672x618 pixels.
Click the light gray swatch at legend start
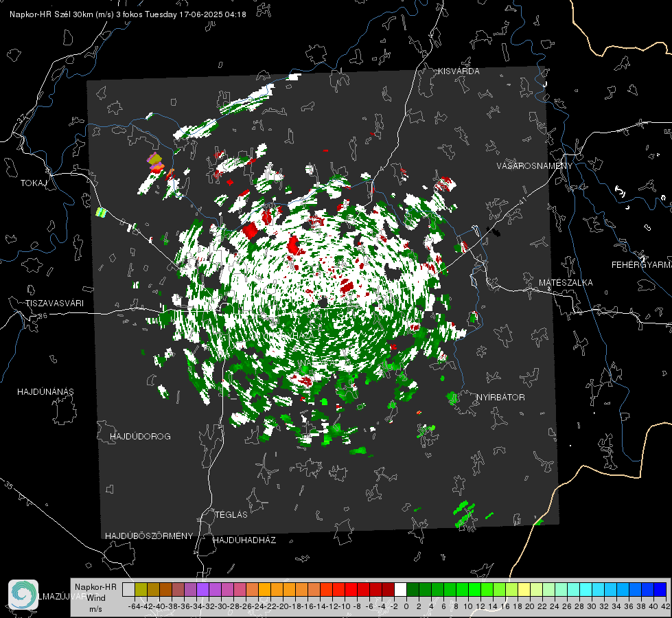pyautogui.click(x=128, y=589)
